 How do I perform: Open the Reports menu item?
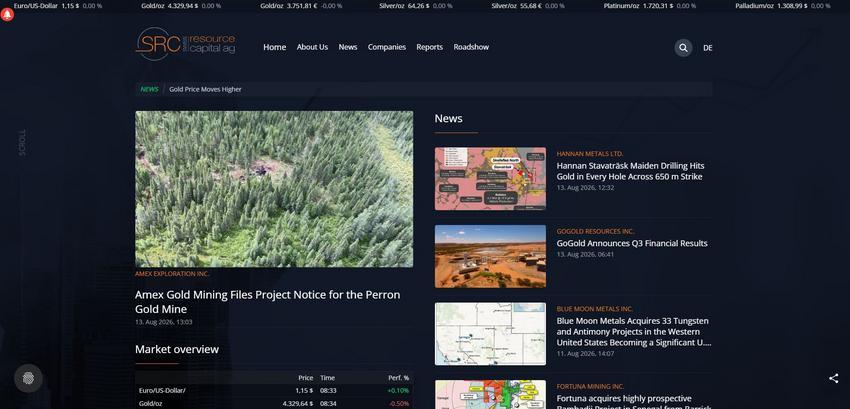point(429,47)
